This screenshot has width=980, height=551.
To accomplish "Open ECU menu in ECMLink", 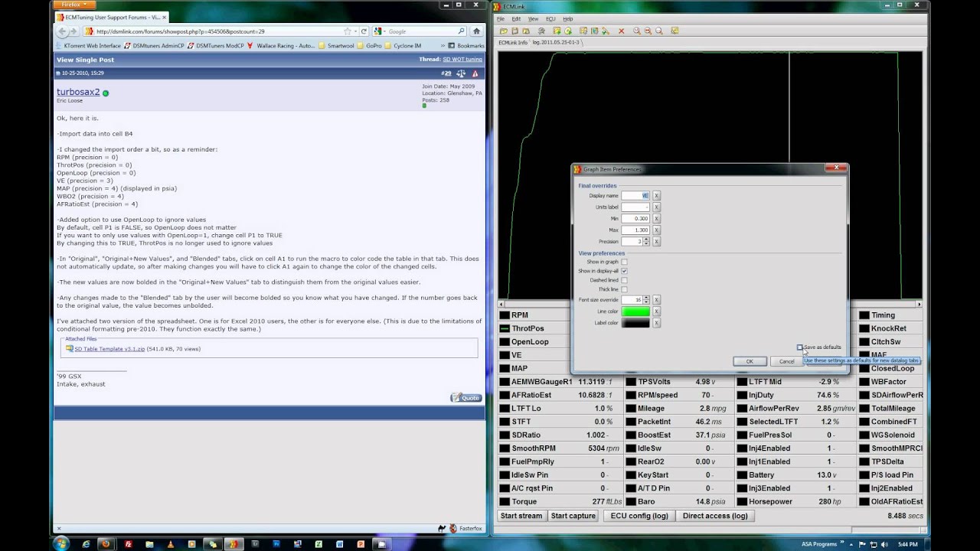I will coord(550,18).
